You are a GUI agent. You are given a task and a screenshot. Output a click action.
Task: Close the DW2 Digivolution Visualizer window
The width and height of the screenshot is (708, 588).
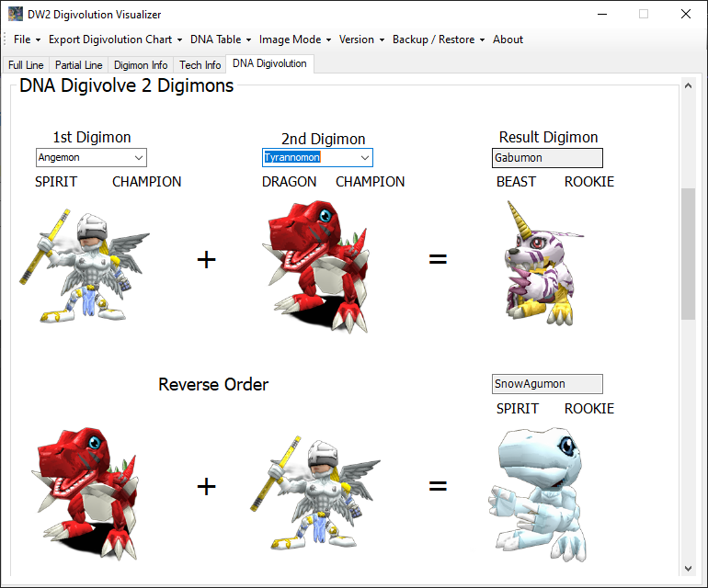[x=685, y=14]
